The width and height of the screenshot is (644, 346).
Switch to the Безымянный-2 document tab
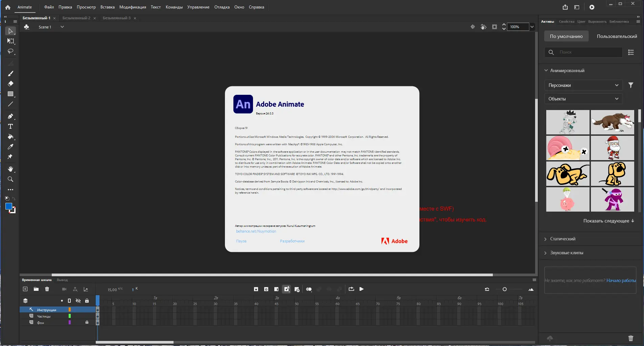(x=76, y=18)
